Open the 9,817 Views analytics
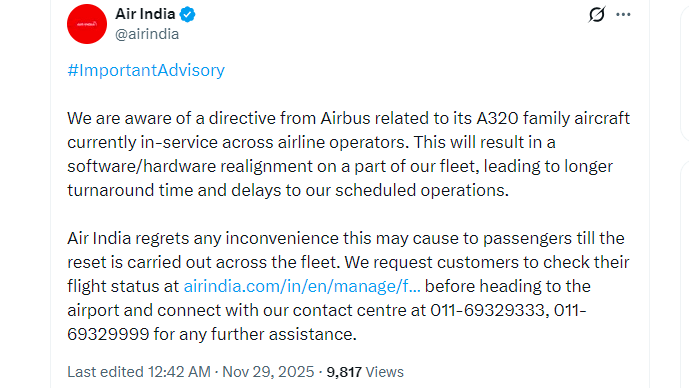The height and width of the screenshot is (388, 689). point(365,372)
